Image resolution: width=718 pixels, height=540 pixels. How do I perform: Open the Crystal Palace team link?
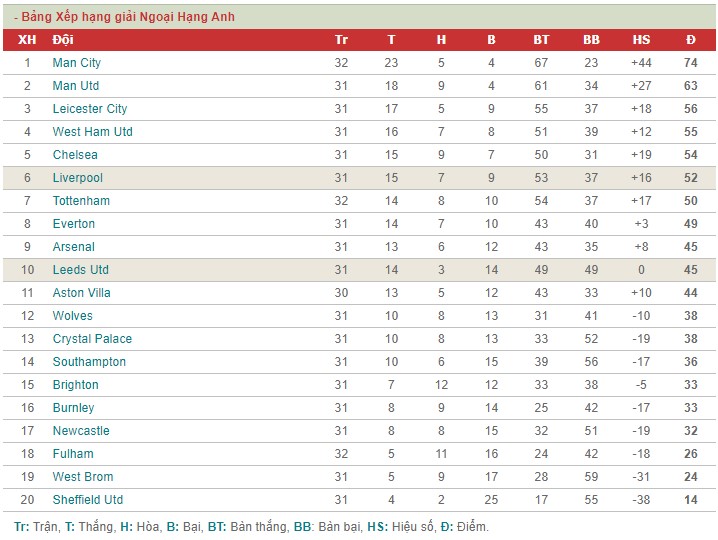[92, 338]
